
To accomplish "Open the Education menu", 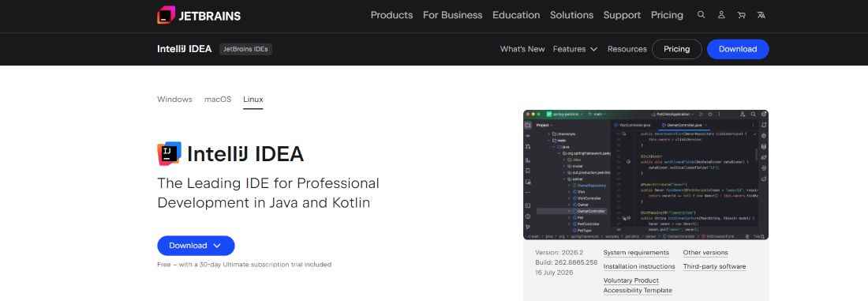I will click(x=516, y=15).
